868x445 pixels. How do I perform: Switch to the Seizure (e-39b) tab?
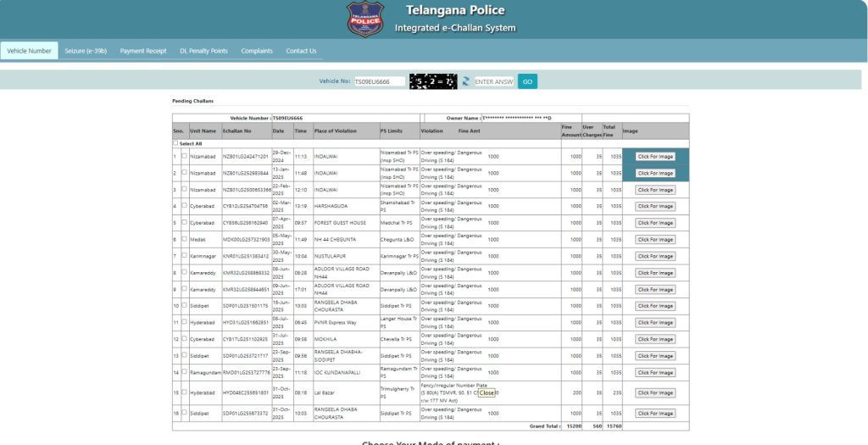click(86, 51)
